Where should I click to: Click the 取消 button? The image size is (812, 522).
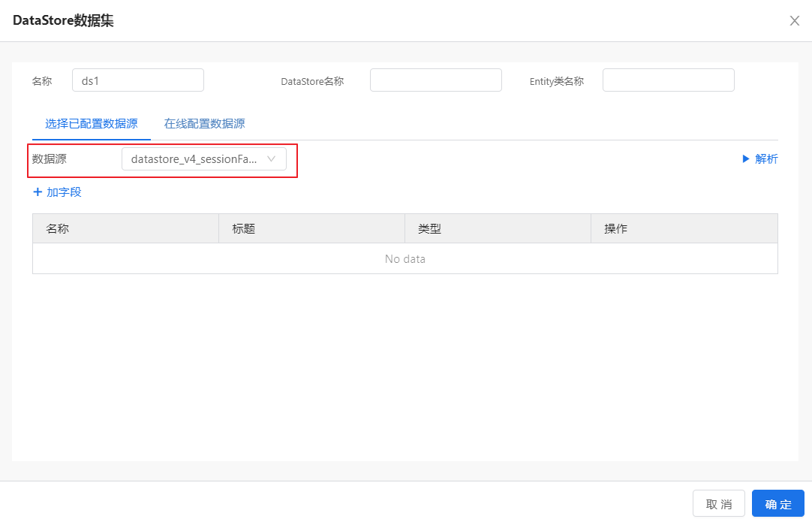click(719, 504)
